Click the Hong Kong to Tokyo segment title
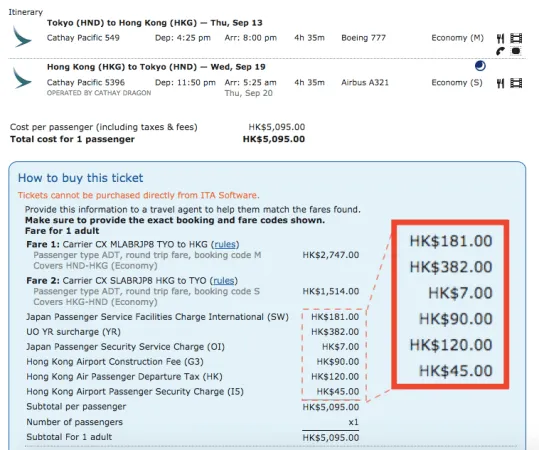Viewport: 539px width, 450px height. pyautogui.click(x=156, y=67)
